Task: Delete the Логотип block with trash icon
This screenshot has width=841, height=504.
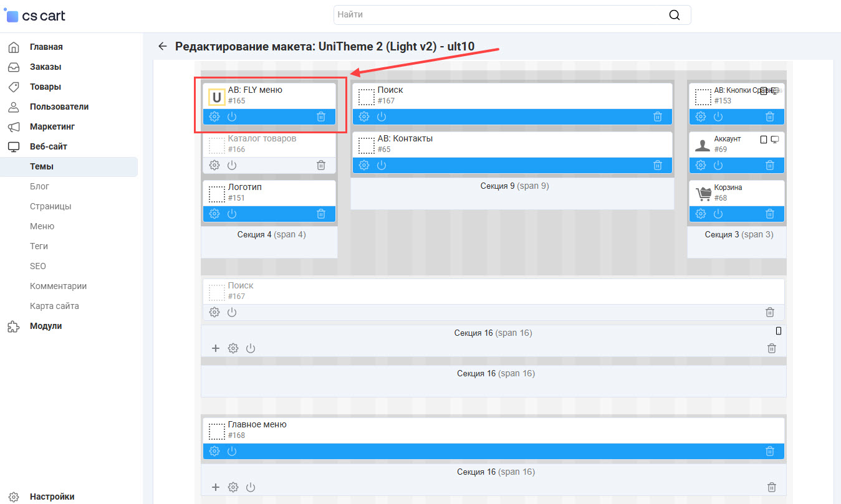Action: pos(321,214)
